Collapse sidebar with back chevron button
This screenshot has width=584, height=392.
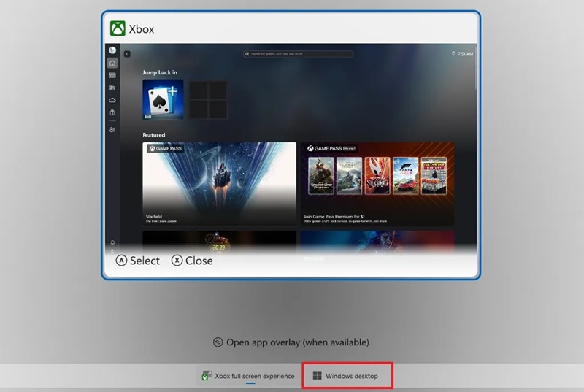127,54
